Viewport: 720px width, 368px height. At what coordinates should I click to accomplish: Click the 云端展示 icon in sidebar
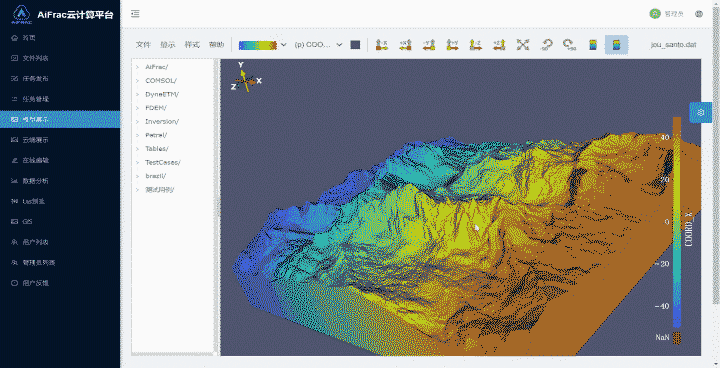[x=14, y=140]
